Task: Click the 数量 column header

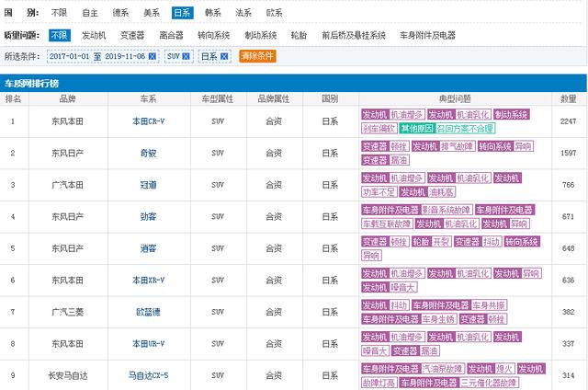Action: tap(569, 99)
